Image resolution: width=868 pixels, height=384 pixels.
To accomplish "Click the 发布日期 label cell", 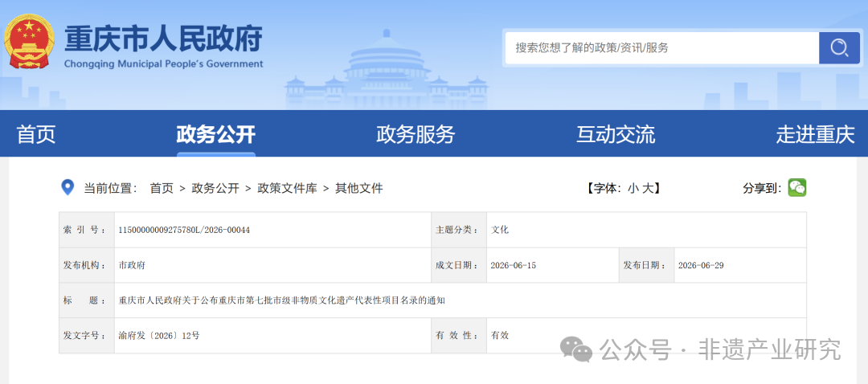I will (x=646, y=265).
